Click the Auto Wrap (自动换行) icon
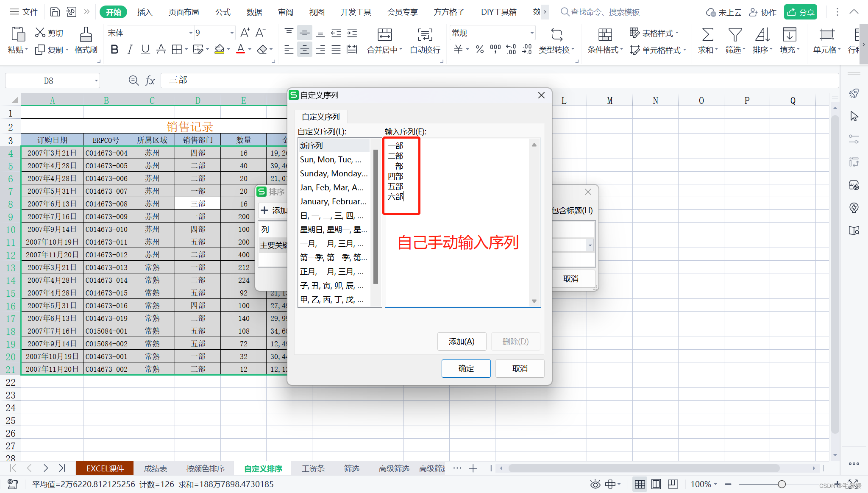The image size is (868, 493). pyautogui.click(x=425, y=35)
